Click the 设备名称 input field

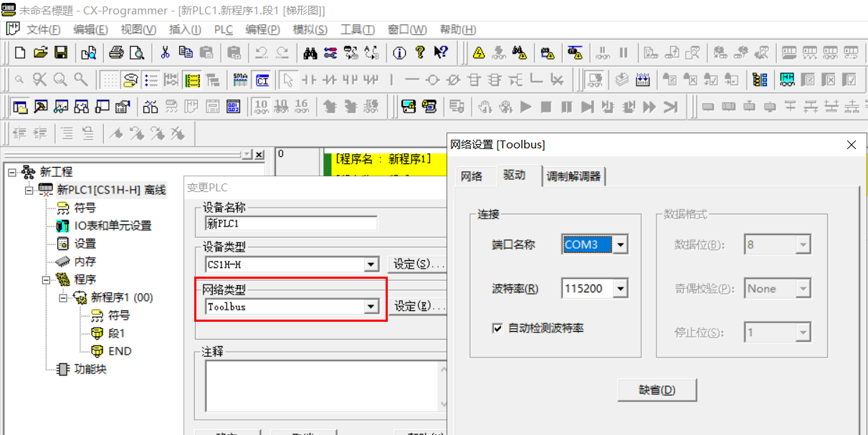pyautogui.click(x=290, y=223)
